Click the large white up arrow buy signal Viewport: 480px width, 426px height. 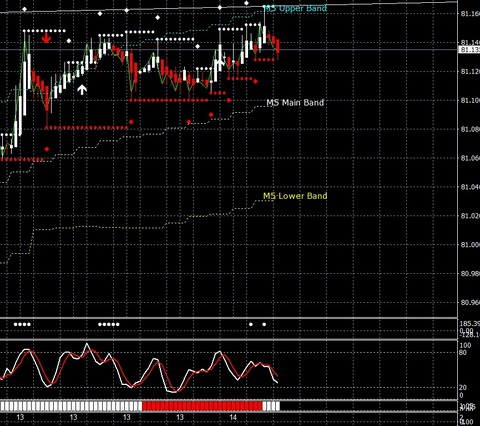(x=82, y=89)
